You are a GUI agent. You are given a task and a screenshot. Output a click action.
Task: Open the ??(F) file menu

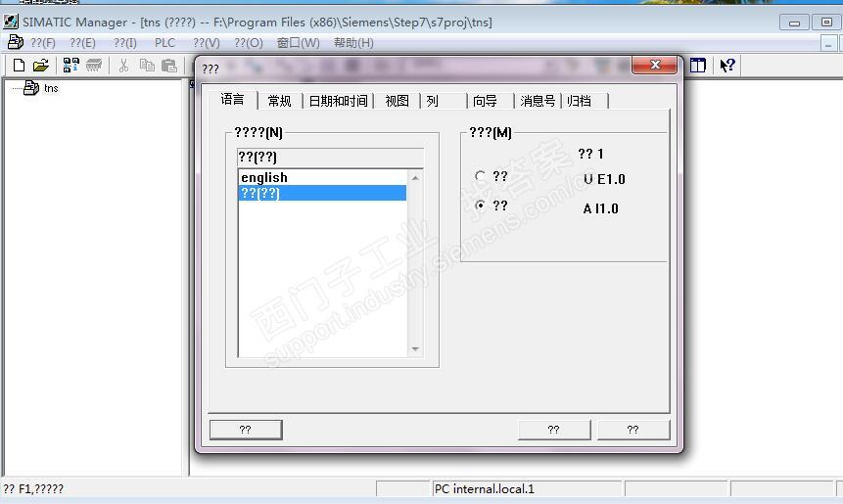tap(43, 42)
